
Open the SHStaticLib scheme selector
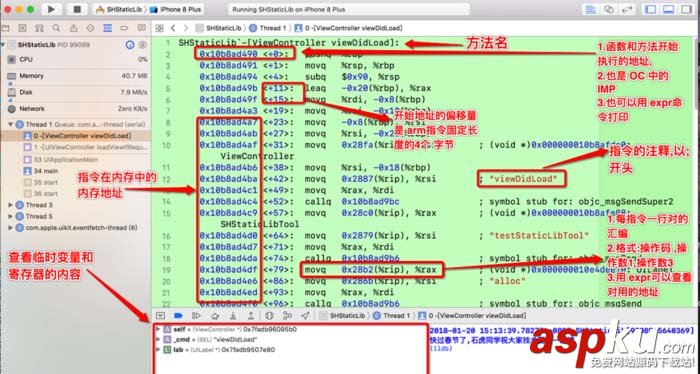point(121,9)
